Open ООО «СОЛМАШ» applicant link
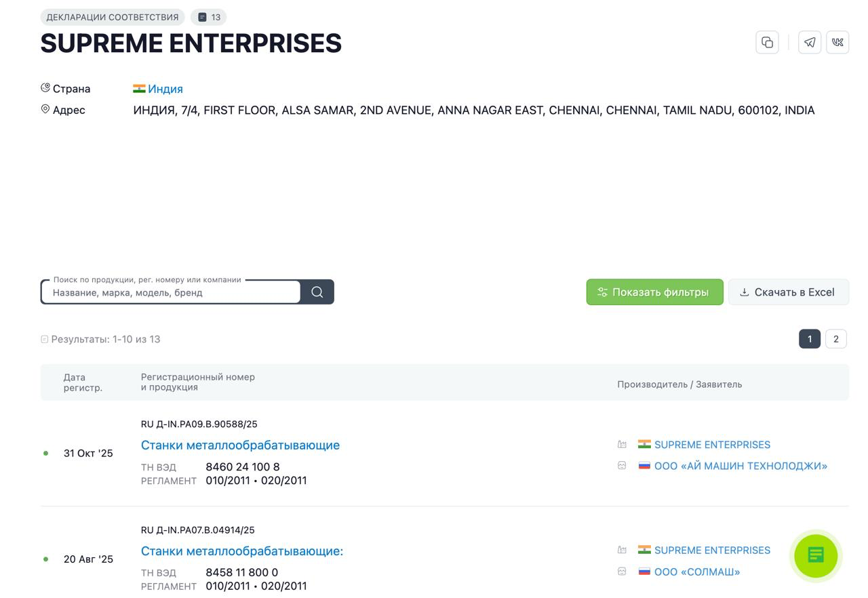Screen dimensions: 868x598 point(697,572)
